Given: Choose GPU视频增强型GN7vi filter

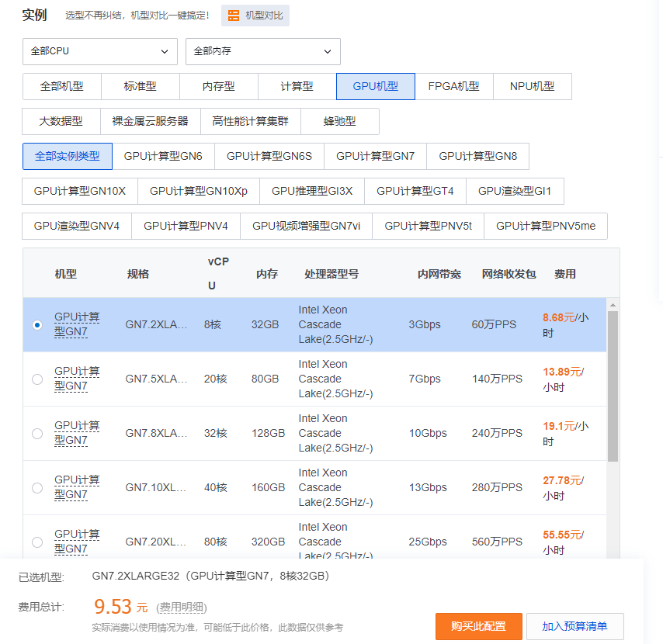Looking at the screenshot, I should pyautogui.click(x=307, y=227).
